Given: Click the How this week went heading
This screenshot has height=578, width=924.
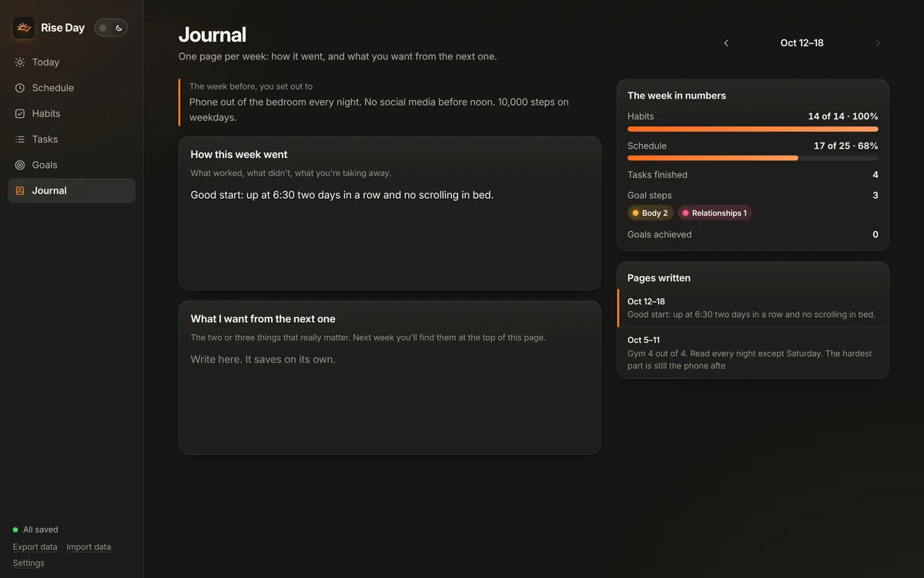Looking at the screenshot, I should pyautogui.click(x=239, y=155).
